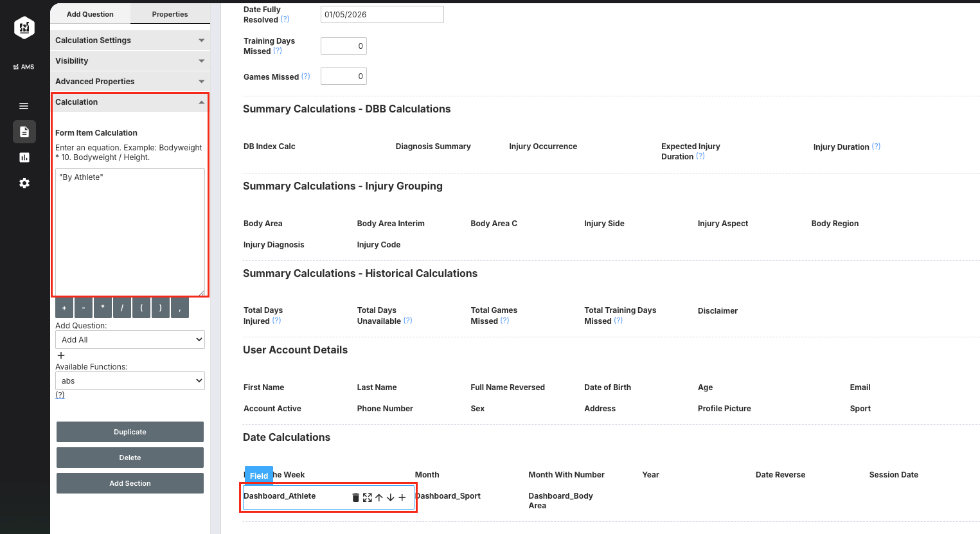Insert an opening parenthesis into the equation
This screenshot has height=534, width=980.
141,308
